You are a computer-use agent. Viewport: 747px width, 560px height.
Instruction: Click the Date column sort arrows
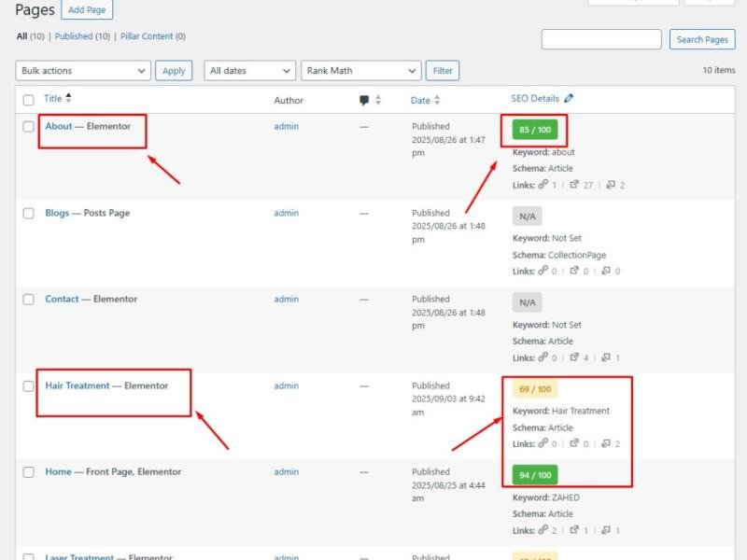tap(437, 100)
